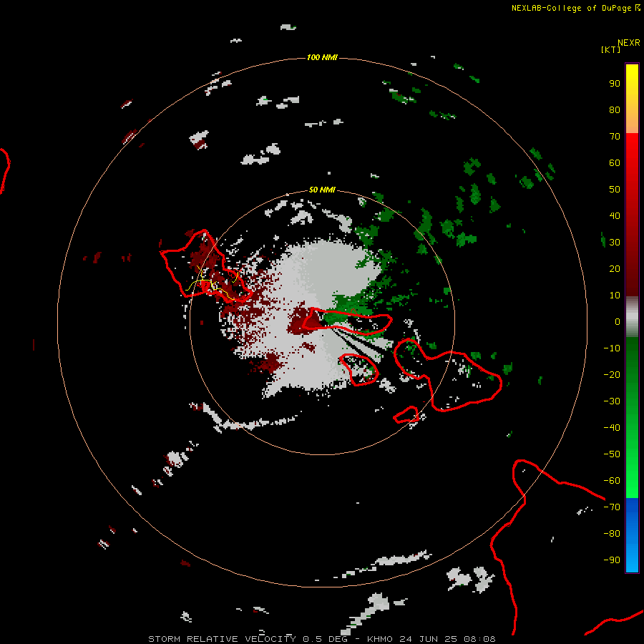Click the 80 knot scale value

615,110
